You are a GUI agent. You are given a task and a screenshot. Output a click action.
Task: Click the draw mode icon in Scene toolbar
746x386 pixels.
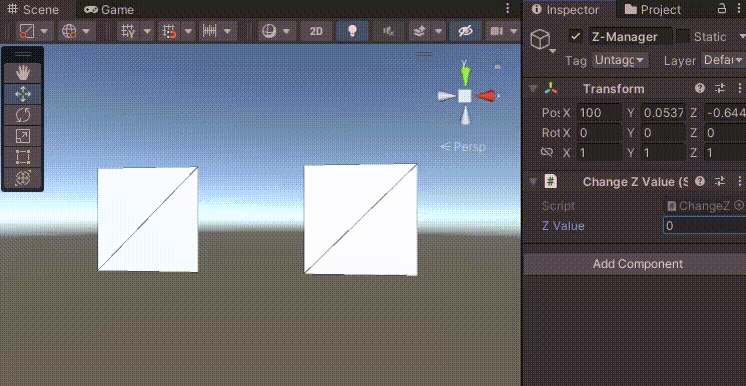pyautogui.click(x=27, y=31)
